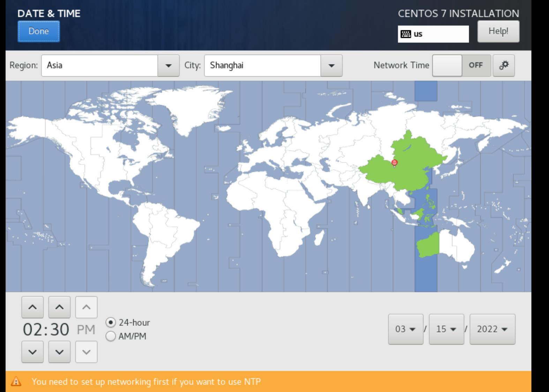This screenshot has width=549, height=392.
Task: Click the Asia region text field
Action: (x=100, y=66)
